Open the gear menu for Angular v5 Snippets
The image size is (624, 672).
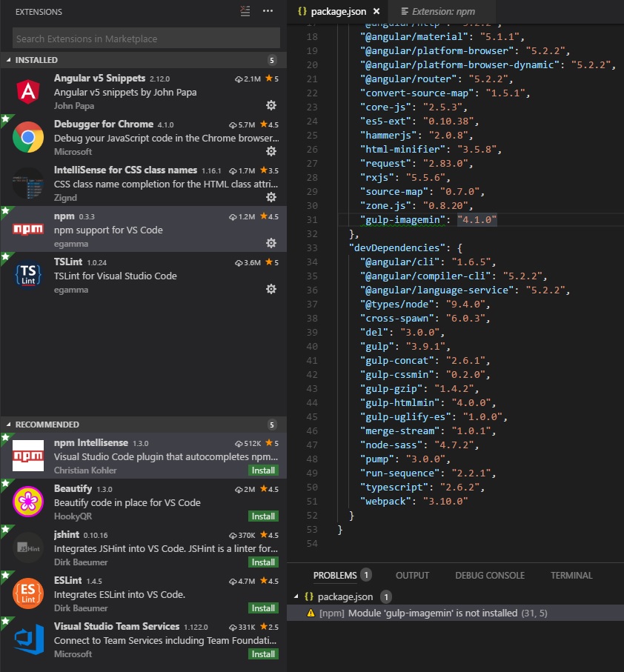tap(271, 105)
